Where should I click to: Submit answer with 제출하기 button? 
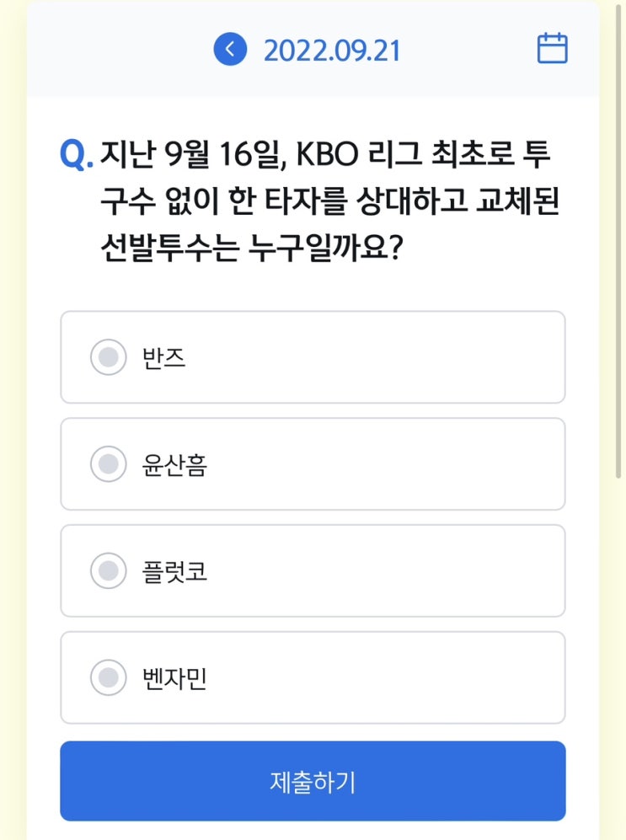(x=313, y=781)
